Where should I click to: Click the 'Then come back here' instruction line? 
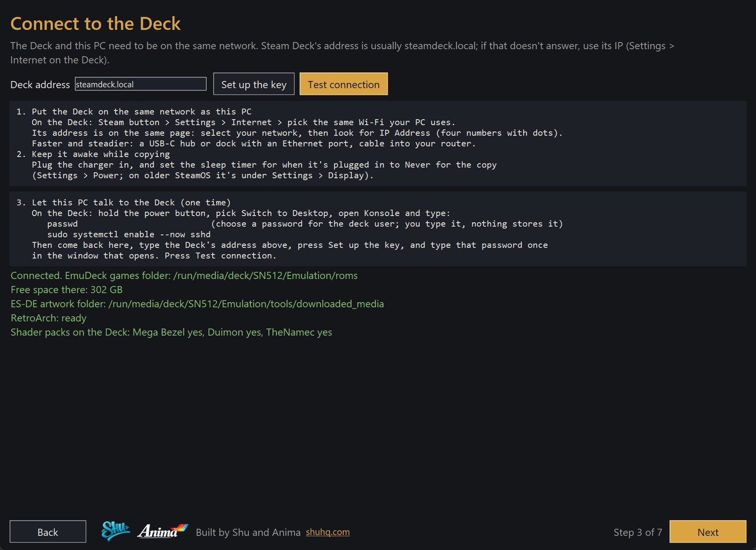(290, 245)
